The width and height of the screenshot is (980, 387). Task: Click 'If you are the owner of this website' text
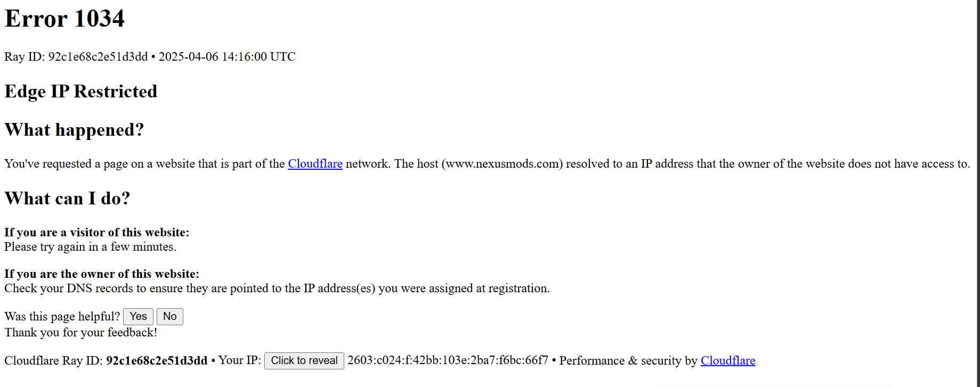tap(101, 274)
